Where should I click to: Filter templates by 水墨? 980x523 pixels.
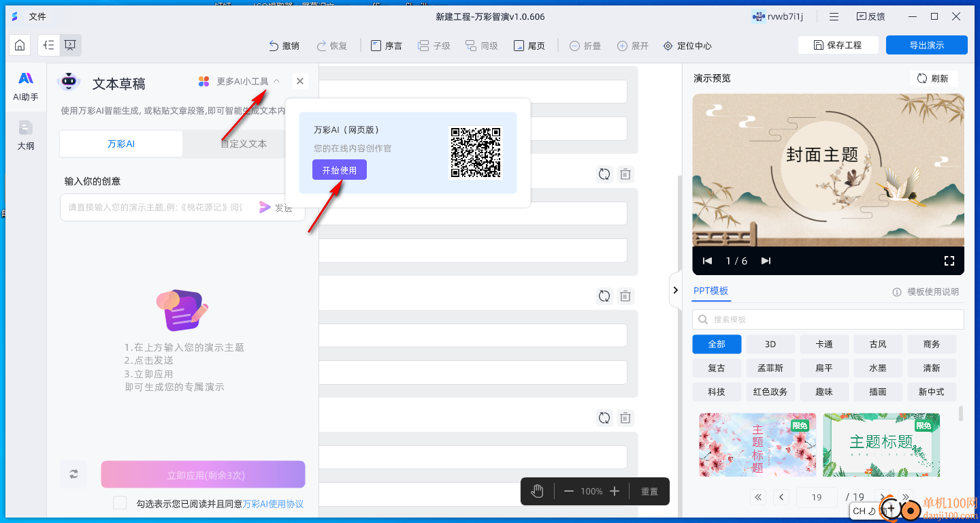[878, 368]
